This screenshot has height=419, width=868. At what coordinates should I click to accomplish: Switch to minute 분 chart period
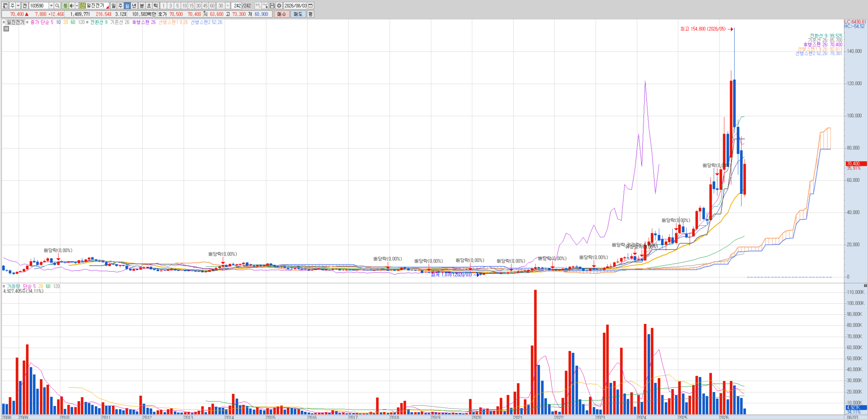pyautogui.click(x=141, y=6)
